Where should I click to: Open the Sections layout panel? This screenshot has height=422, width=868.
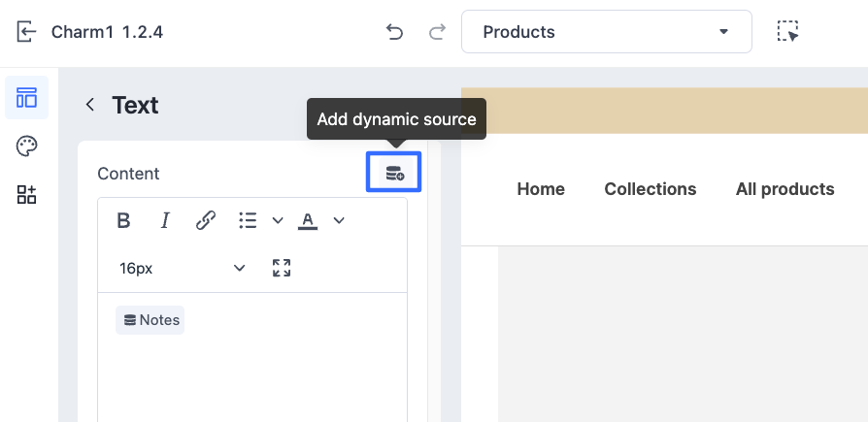tap(26, 98)
